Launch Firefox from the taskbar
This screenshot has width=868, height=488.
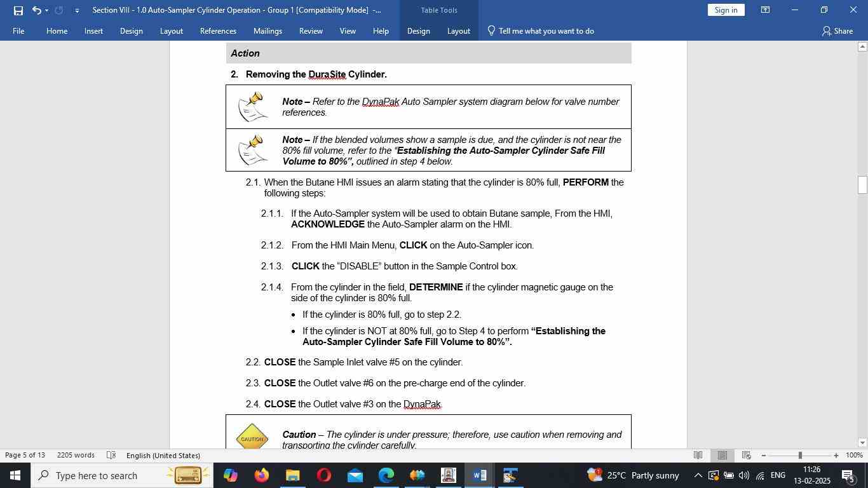coord(261,475)
